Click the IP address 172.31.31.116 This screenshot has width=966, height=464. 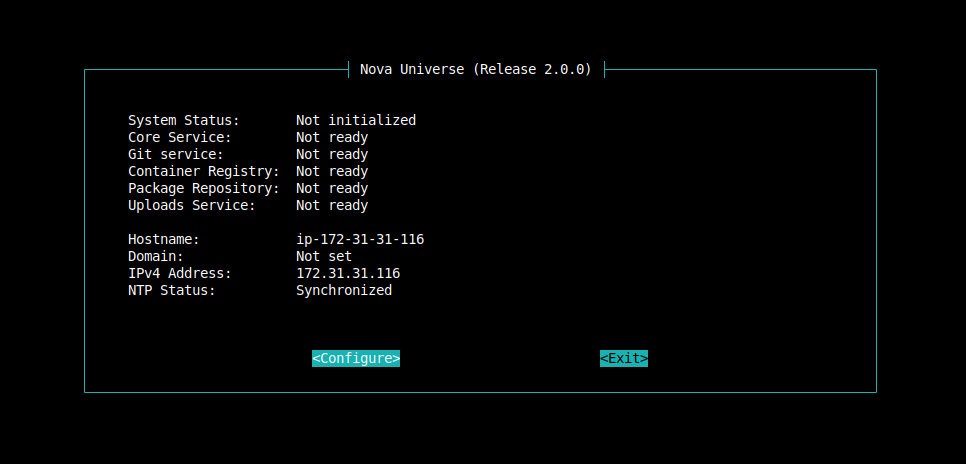point(348,274)
